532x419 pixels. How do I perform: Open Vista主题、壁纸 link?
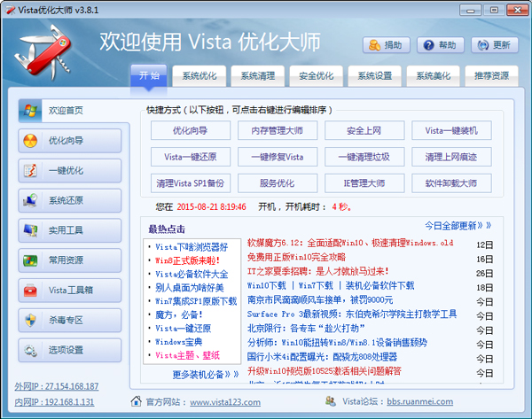(187, 355)
